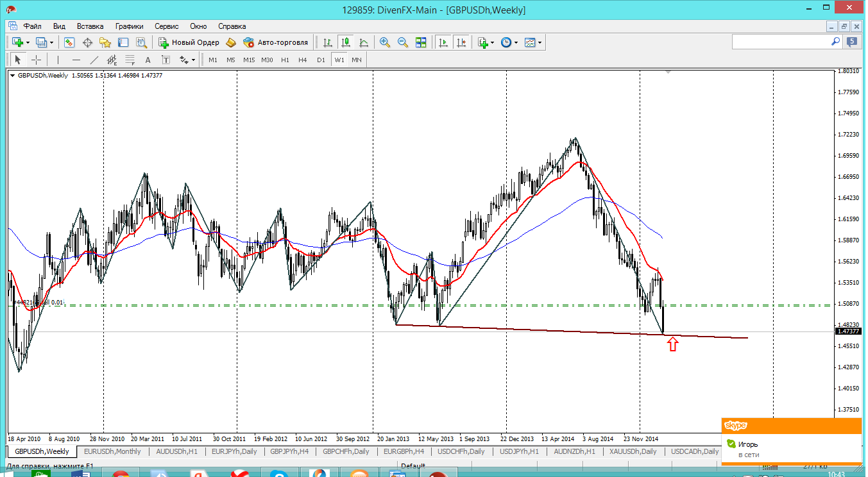Image resolution: width=868 pixels, height=477 pixels.
Task: Open the Графики menu
Action: (x=129, y=26)
